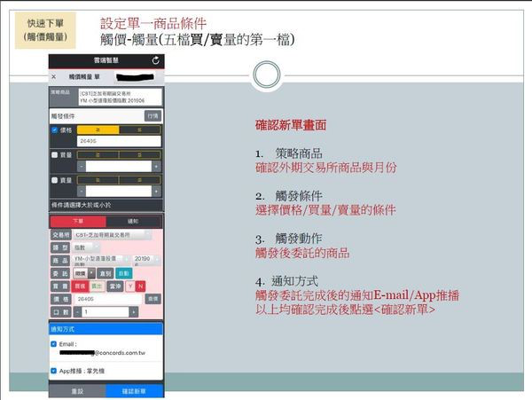
Task: Select ≤ option for 賣量 condition
Action: (140, 180)
